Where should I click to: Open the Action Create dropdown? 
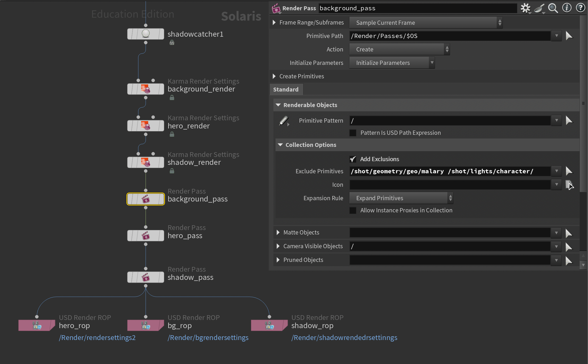tap(399, 49)
